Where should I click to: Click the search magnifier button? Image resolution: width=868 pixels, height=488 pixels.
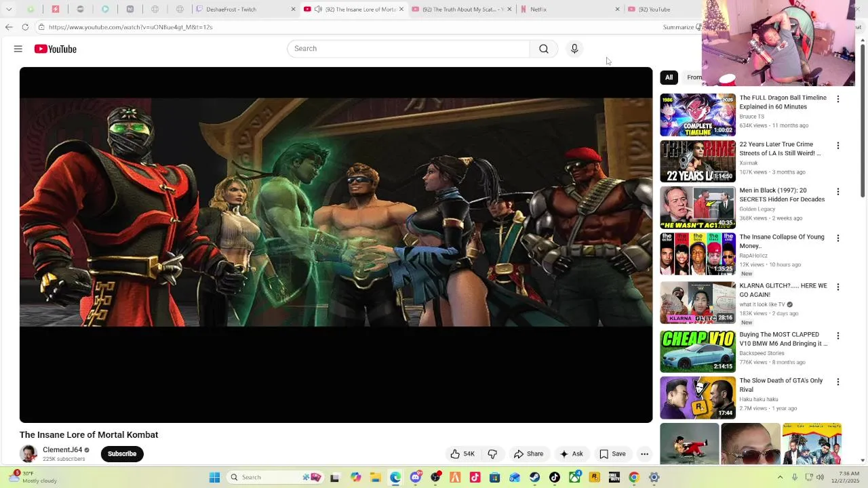pyautogui.click(x=544, y=49)
